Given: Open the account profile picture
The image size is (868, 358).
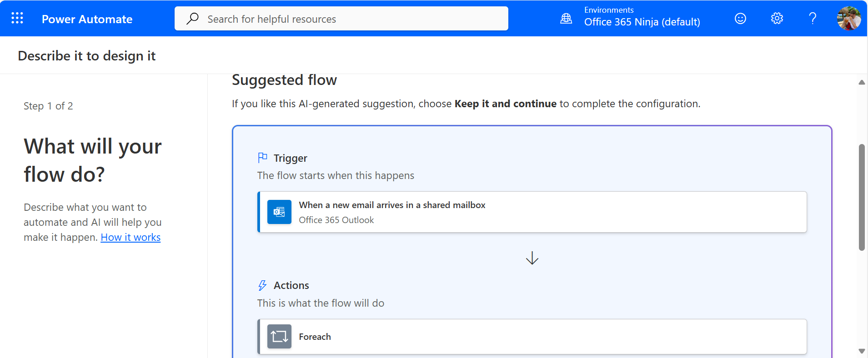Looking at the screenshot, I should [x=848, y=18].
